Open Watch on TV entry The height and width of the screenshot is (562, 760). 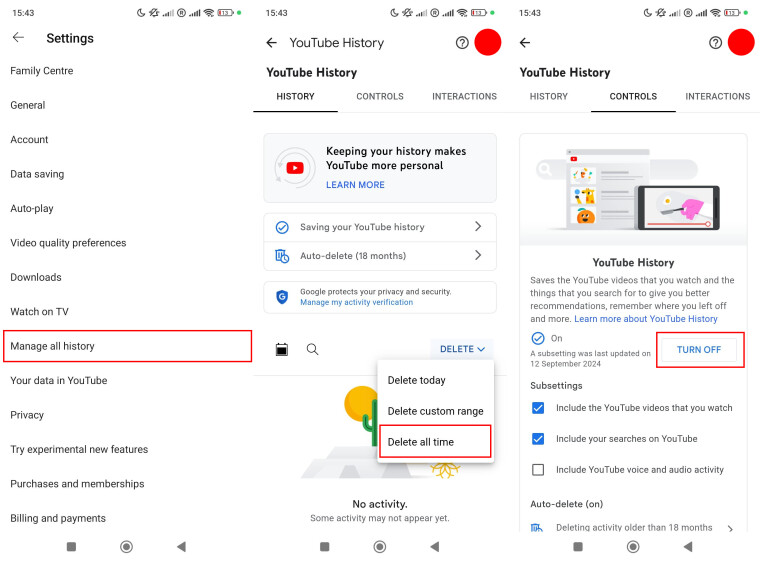pos(126,312)
